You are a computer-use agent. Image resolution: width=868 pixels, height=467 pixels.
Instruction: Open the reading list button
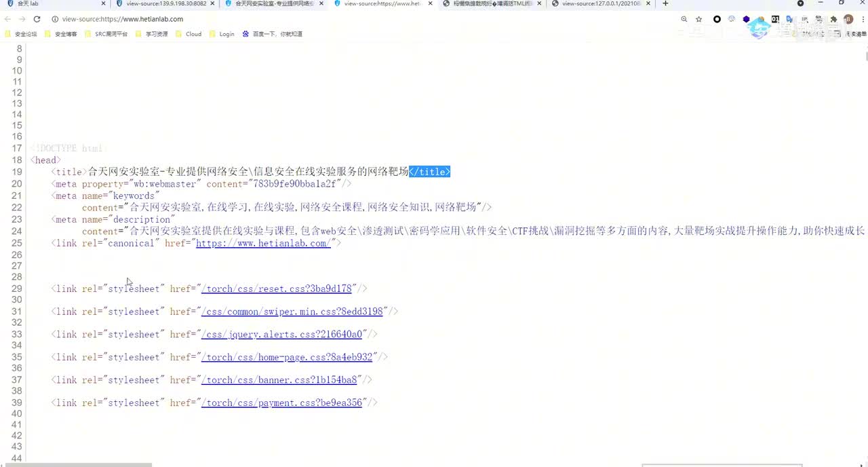point(848,34)
